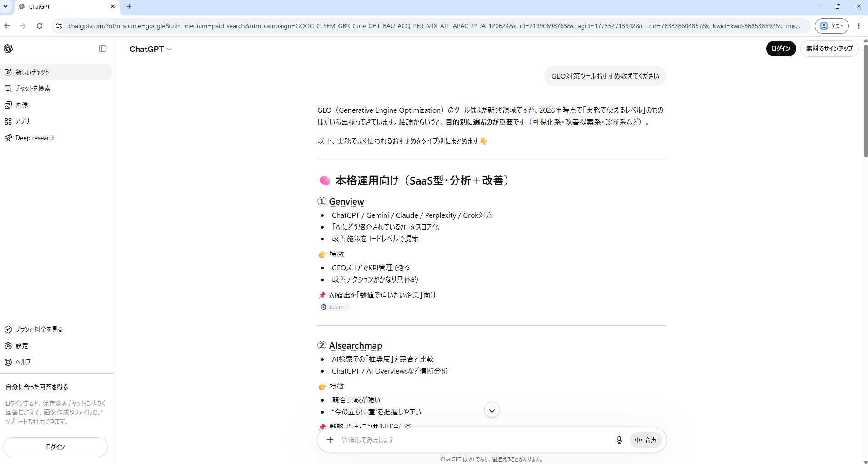Open the ChatGPT model selector dropdown

pyautogui.click(x=151, y=49)
